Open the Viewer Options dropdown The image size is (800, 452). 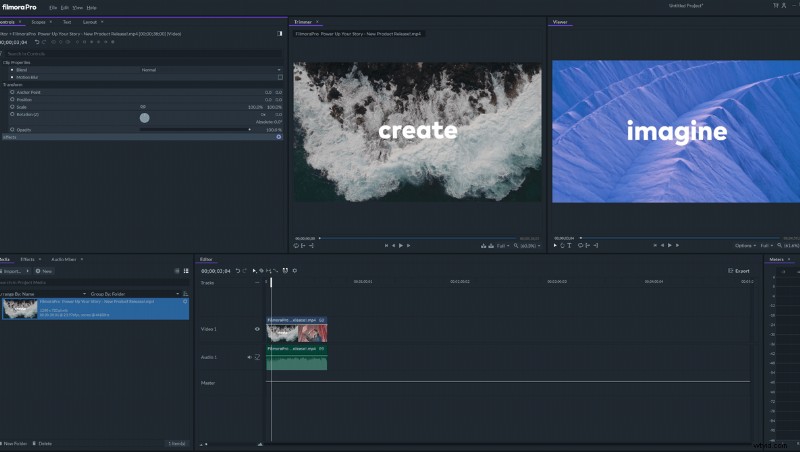[745, 246]
